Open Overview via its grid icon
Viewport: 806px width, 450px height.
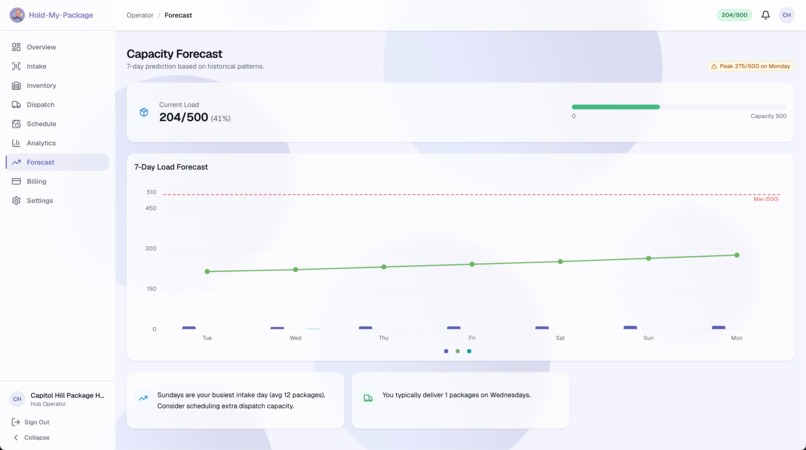tap(16, 47)
